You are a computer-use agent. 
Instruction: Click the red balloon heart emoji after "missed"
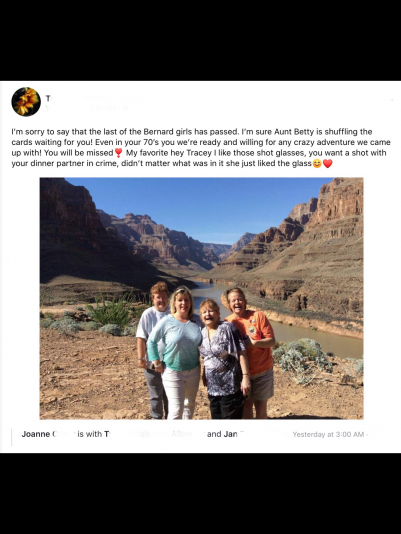(118, 153)
